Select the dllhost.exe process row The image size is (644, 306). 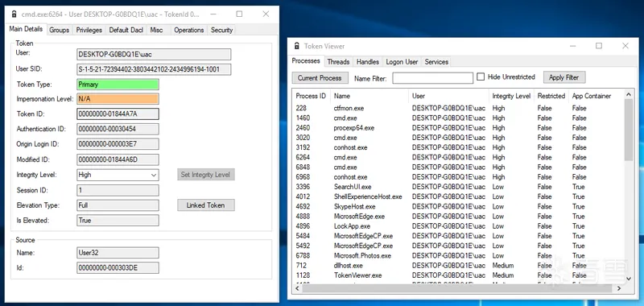[458, 266]
